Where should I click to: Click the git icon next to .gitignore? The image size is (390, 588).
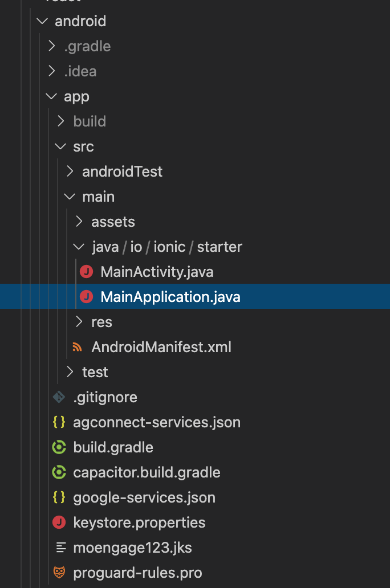pos(59,397)
